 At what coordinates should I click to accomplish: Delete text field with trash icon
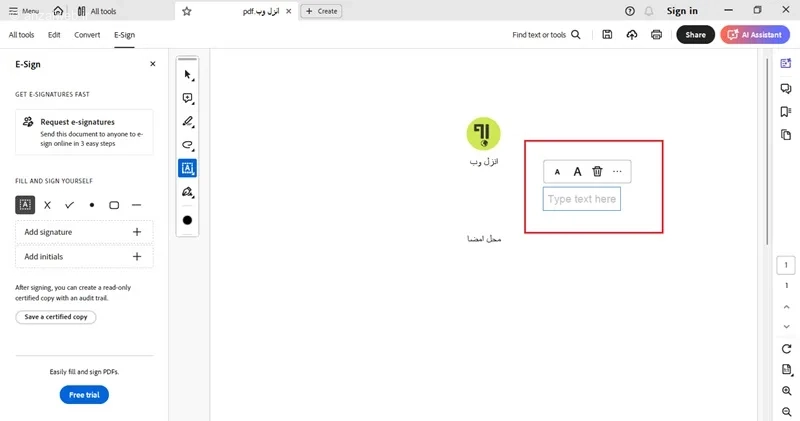(597, 171)
